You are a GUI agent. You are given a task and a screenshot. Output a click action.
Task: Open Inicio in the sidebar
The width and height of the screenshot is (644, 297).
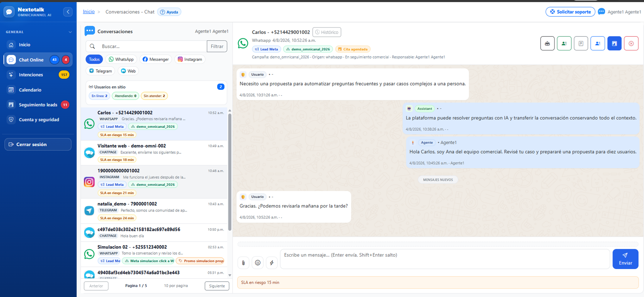coord(38,45)
